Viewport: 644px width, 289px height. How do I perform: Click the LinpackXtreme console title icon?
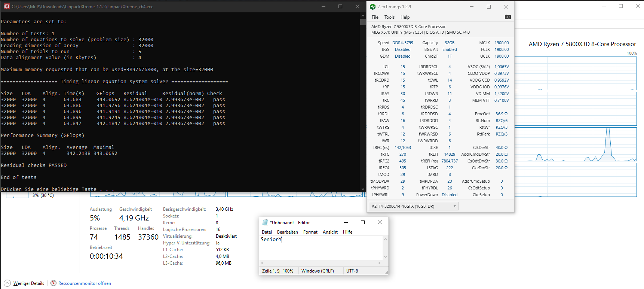(x=6, y=6)
